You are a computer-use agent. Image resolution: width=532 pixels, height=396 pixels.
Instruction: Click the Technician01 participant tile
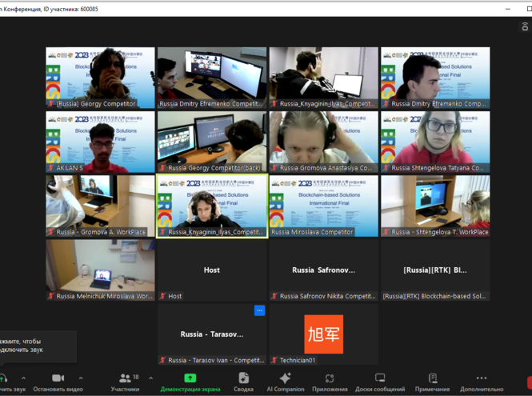pos(323,334)
